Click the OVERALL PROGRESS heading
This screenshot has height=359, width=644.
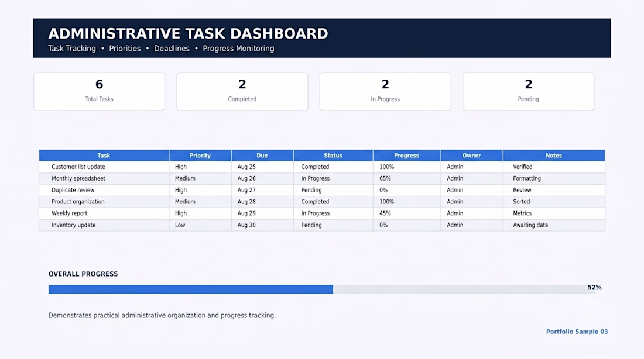pos(83,274)
